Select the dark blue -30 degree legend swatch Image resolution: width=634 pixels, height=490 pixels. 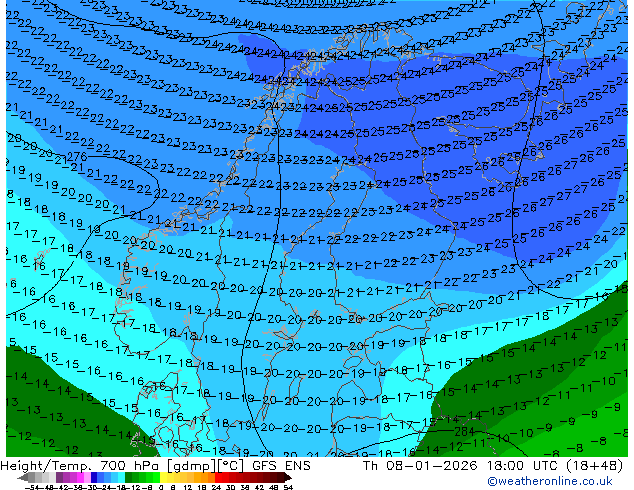pos(94,477)
